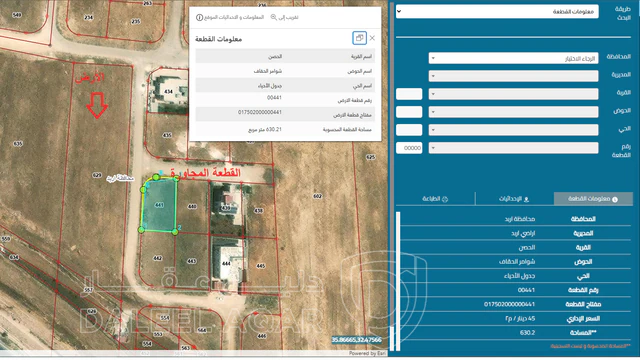Click the popup row 'اسم الحوض'
Screen dimensions: 640x360
[285, 71]
